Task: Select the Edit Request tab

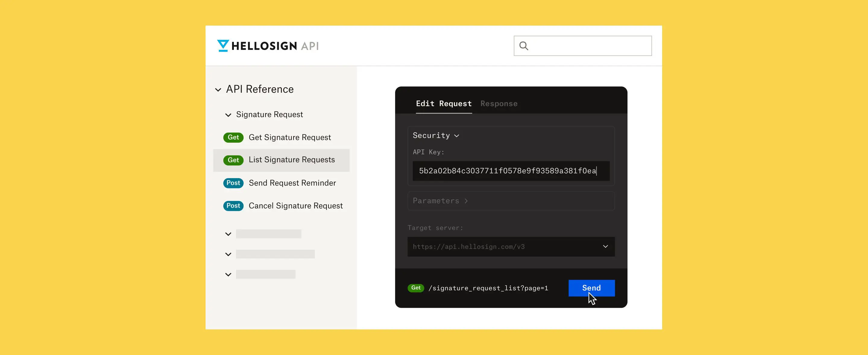Action: [x=443, y=103]
